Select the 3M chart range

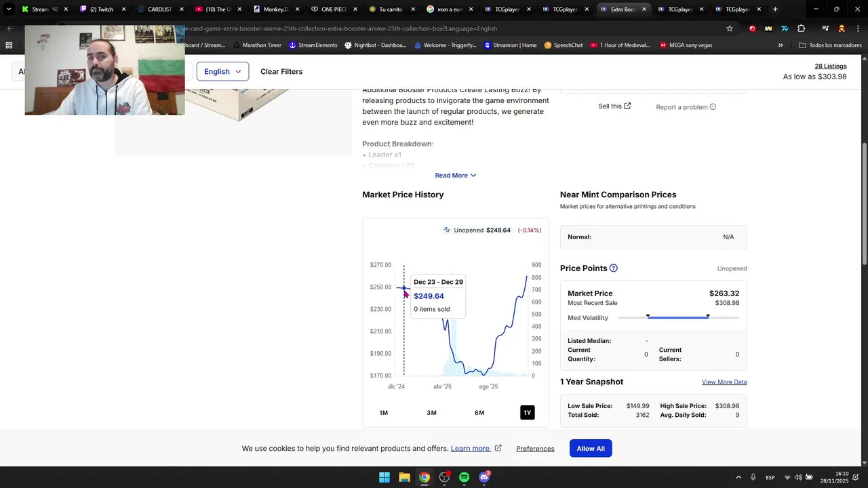point(431,413)
